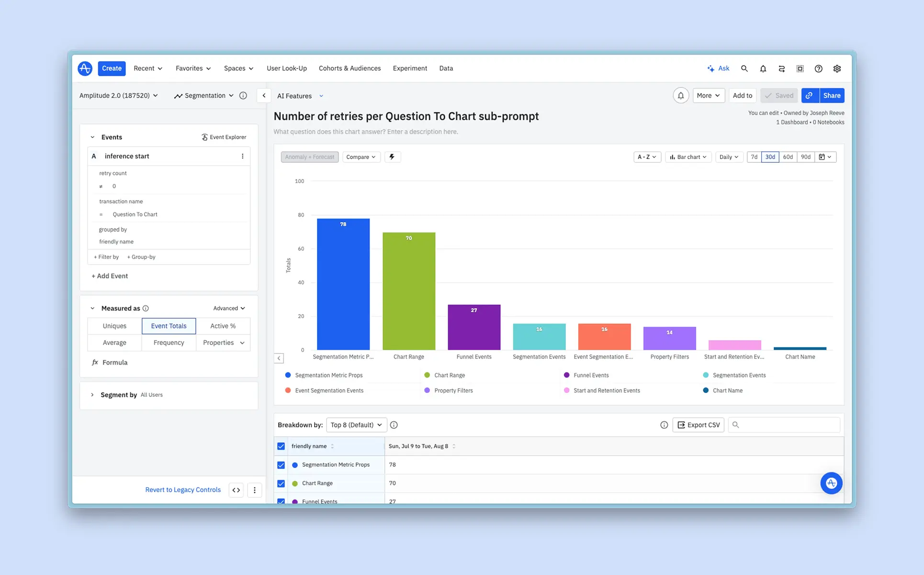Screen dimensions: 924x575
Task: Click the copy link icon beside Share
Action: (x=810, y=95)
